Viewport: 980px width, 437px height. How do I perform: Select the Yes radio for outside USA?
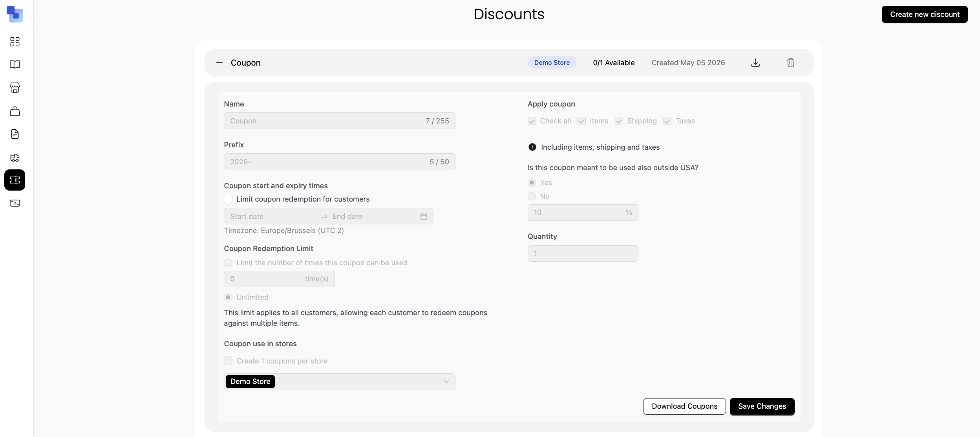point(532,183)
